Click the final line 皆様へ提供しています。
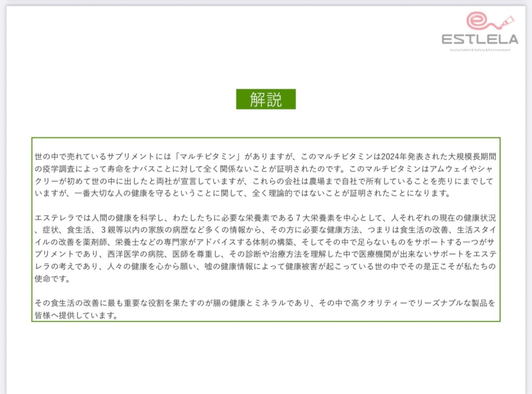 [x=75, y=315]
